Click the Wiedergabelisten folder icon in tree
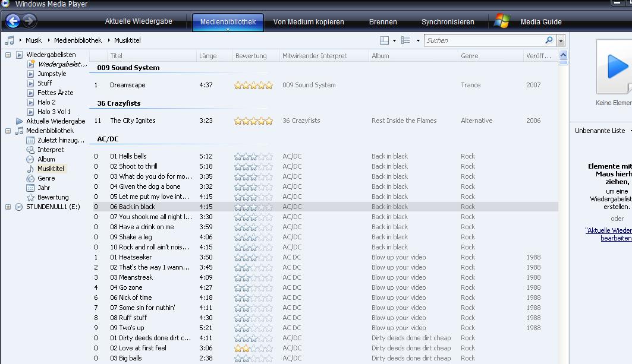 pyautogui.click(x=20, y=55)
